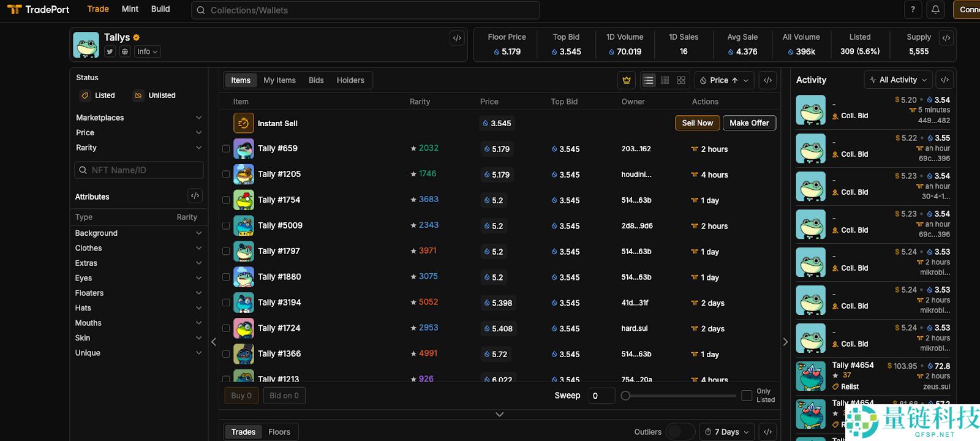Open the notifications bell
This screenshot has width=980, height=441.
[x=935, y=10]
